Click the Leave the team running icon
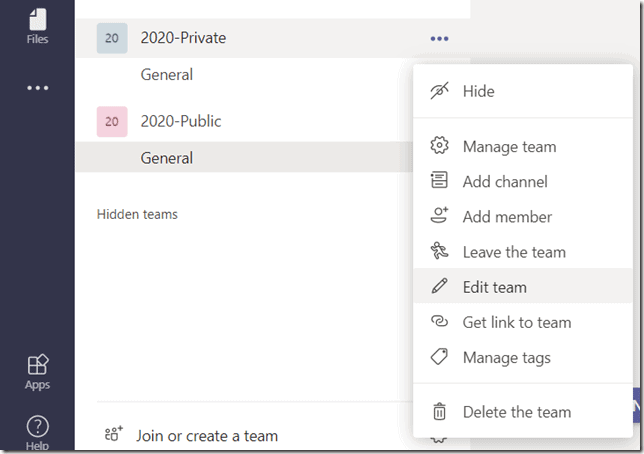The image size is (644, 454). [x=439, y=251]
